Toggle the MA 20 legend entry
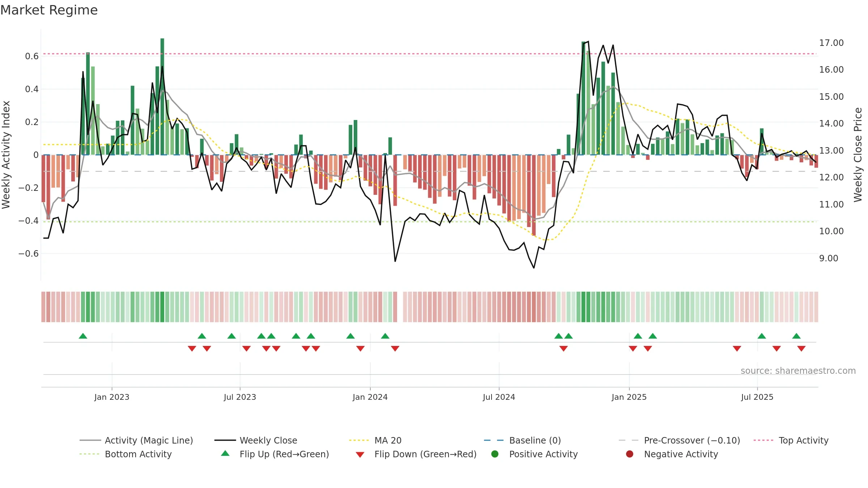This screenshot has width=868, height=488. [x=375, y=440]
